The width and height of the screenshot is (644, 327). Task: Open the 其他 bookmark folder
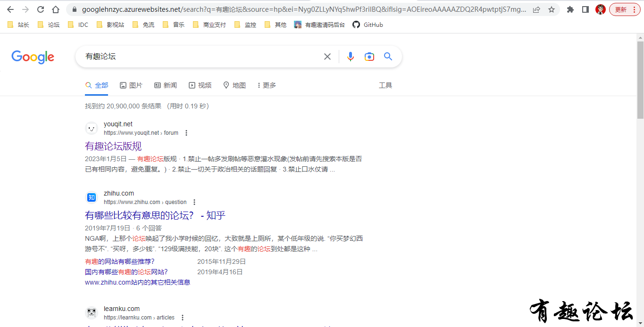click(x=276, y=25)
